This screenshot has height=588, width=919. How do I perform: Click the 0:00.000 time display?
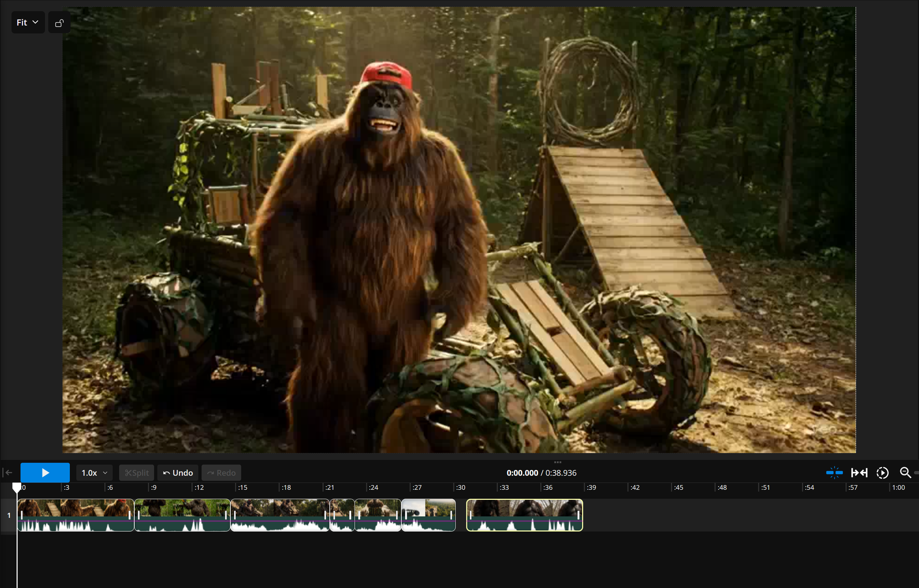[522, 472]
